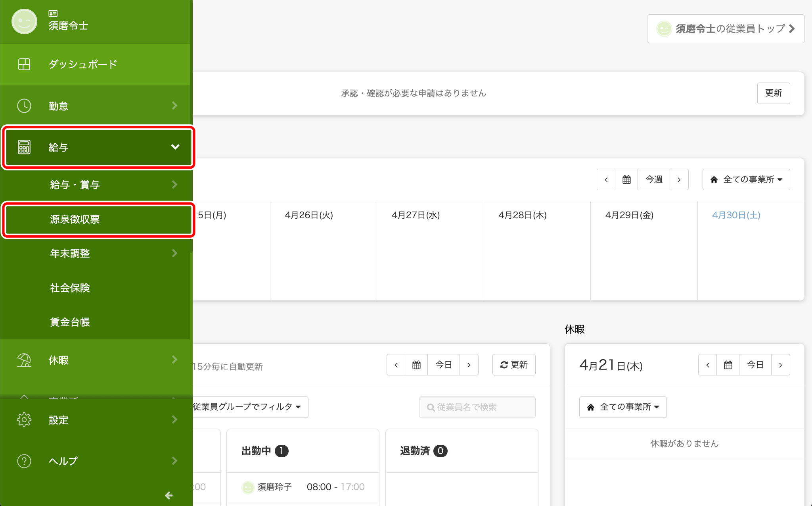Expand the 年末調整 submenu
This screenshot has width=812, height=506.
(x=174, y=253)
